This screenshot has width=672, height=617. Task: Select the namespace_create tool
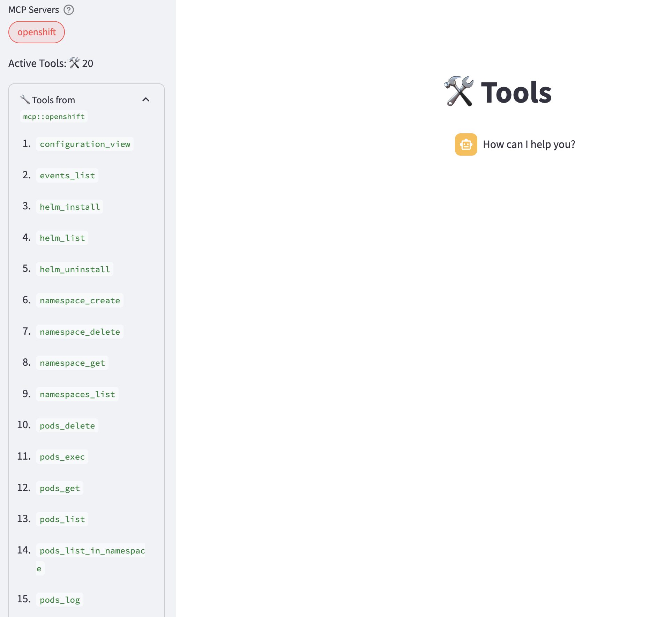click(x=79, y=300)
